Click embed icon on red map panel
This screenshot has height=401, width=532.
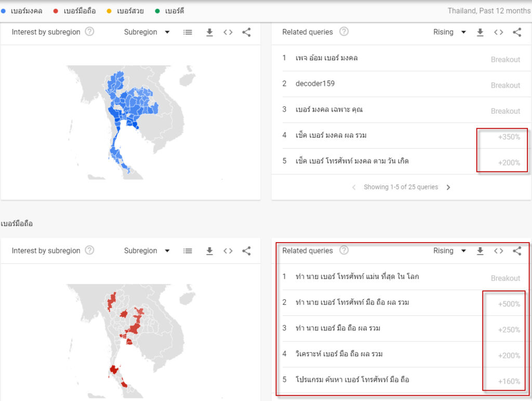228,251
